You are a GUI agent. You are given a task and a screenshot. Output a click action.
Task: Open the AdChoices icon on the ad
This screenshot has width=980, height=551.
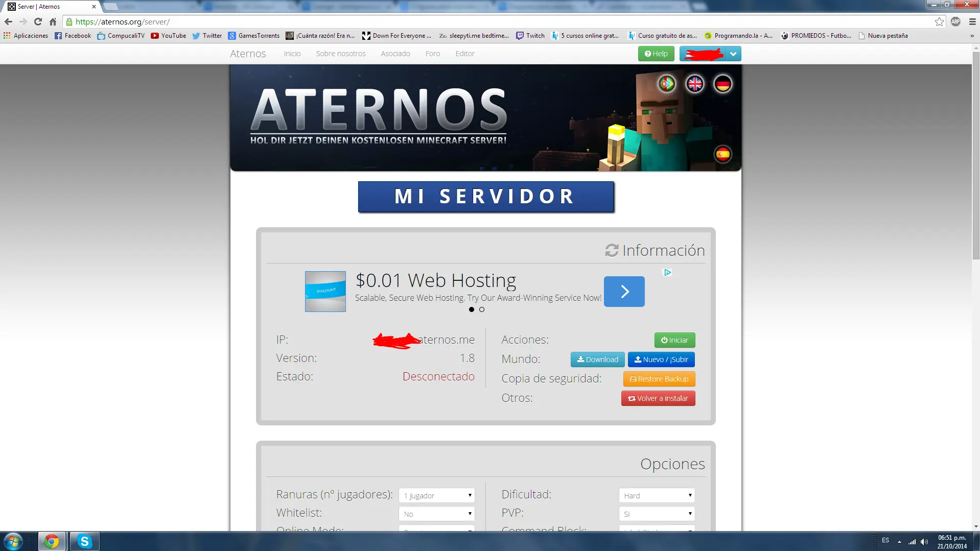[667, 273]
